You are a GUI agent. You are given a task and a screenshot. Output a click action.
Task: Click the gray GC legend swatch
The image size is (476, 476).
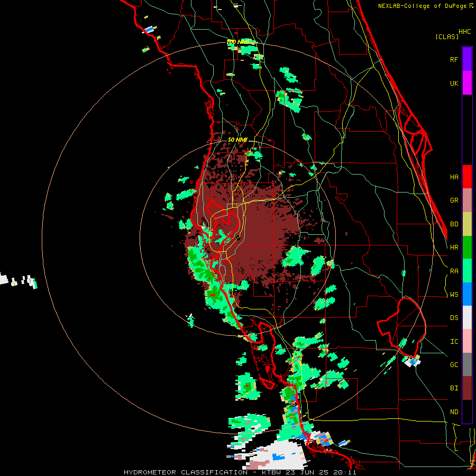pos(467,364)
